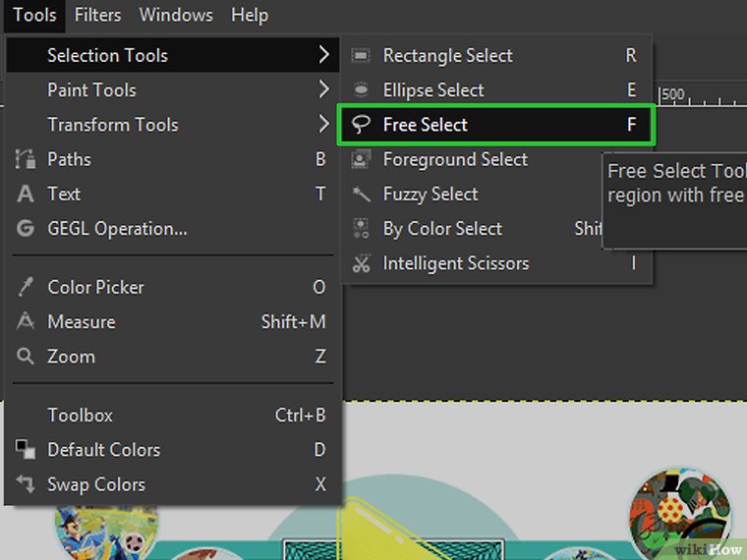Click the Free Select lasso icon

pyautogui.click(x=361, y=125)
